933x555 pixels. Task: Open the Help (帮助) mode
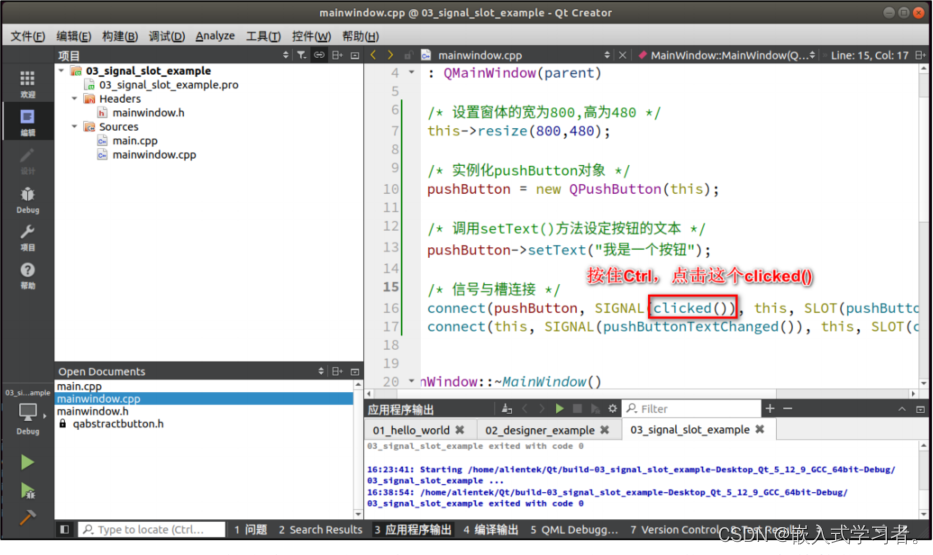point(27,276)
